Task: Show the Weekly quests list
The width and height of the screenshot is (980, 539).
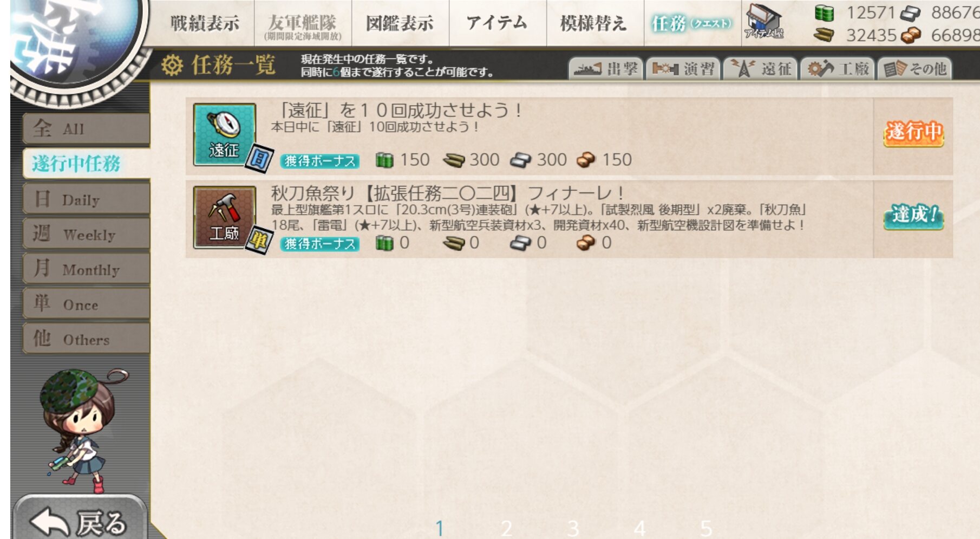Action: tap(86, 234)
